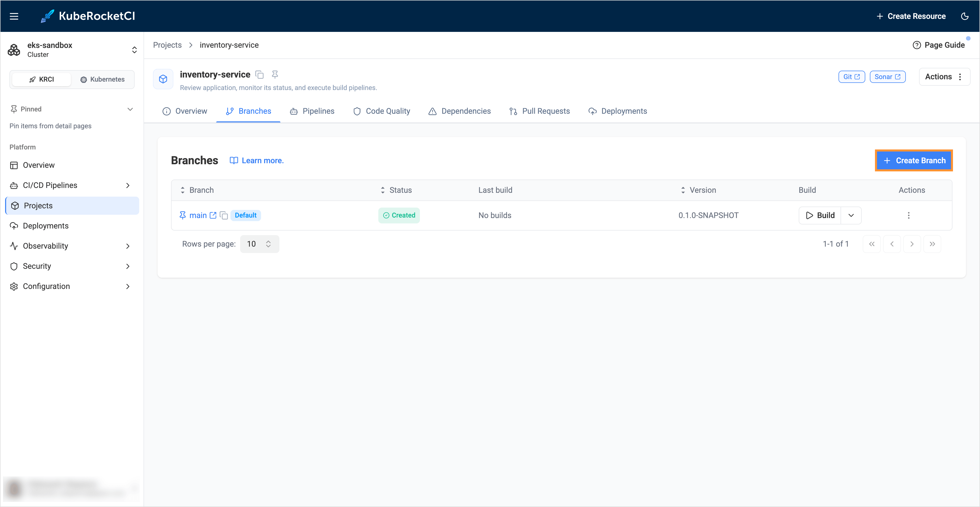Open the Dependencies tab
980x507 pixels.
click(460, 111)
